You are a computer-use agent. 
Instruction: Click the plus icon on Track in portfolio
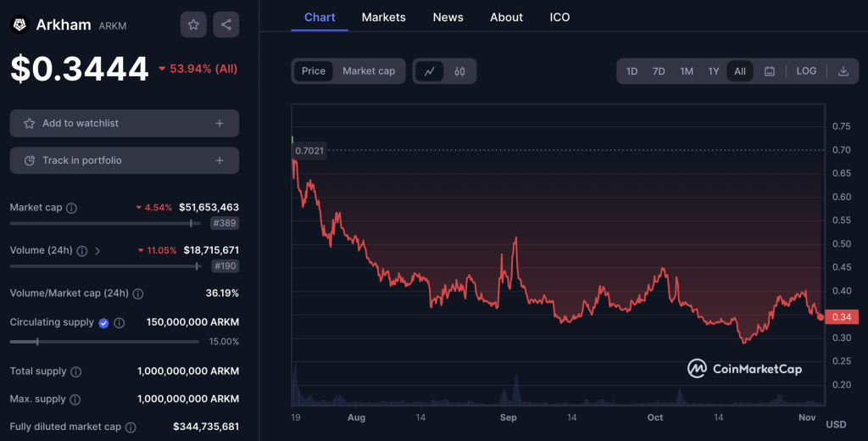(x=220, y=160)
